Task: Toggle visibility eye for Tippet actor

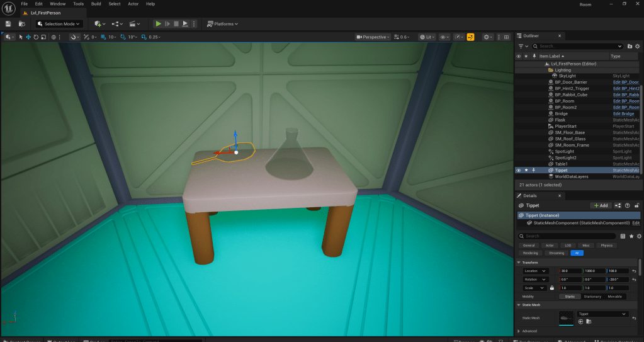Action: [x=519, y=170]
